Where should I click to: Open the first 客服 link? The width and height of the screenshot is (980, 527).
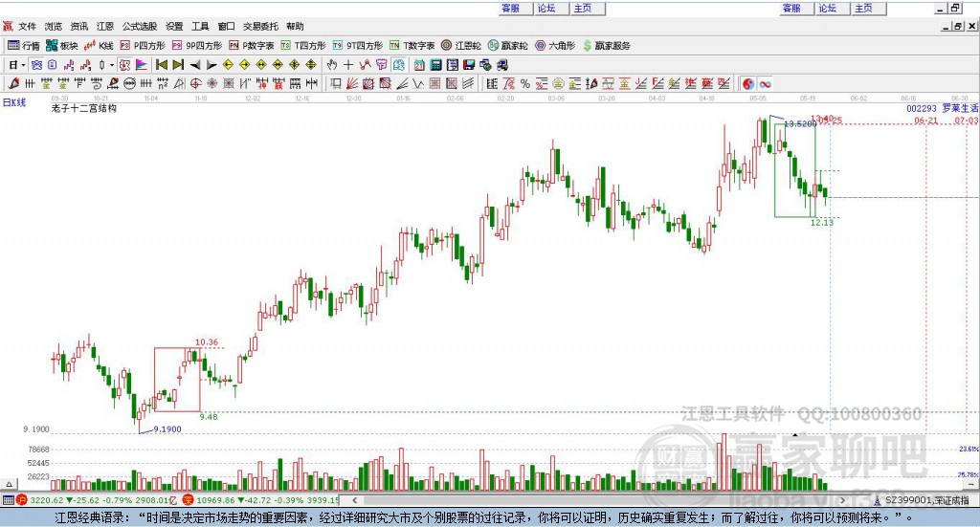point(511,8)
